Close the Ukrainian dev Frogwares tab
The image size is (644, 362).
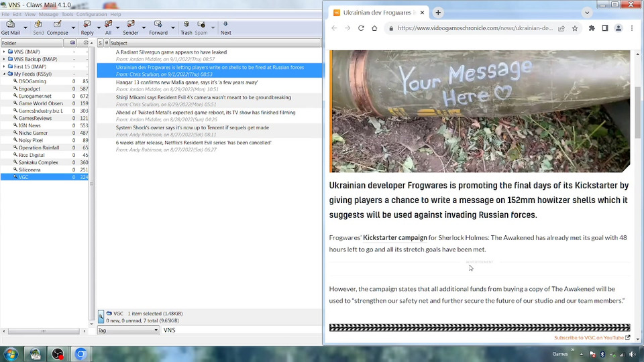click(x=422, y=13)
